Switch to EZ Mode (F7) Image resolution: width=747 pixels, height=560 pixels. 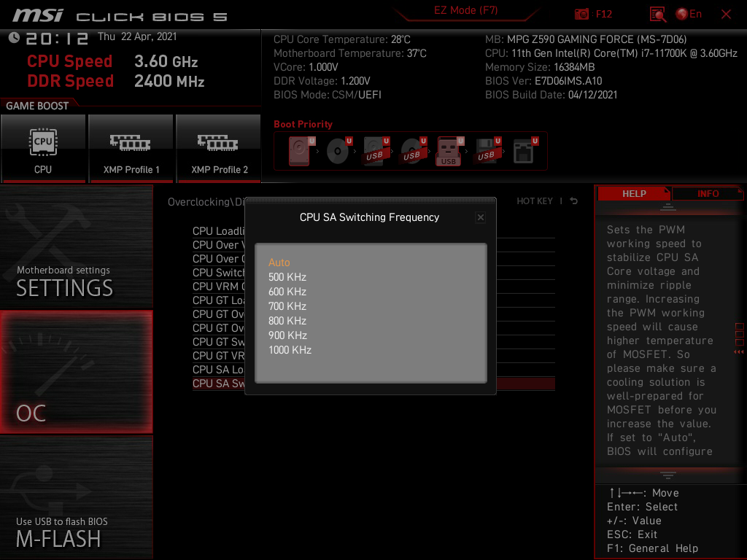tap(466, 10)
